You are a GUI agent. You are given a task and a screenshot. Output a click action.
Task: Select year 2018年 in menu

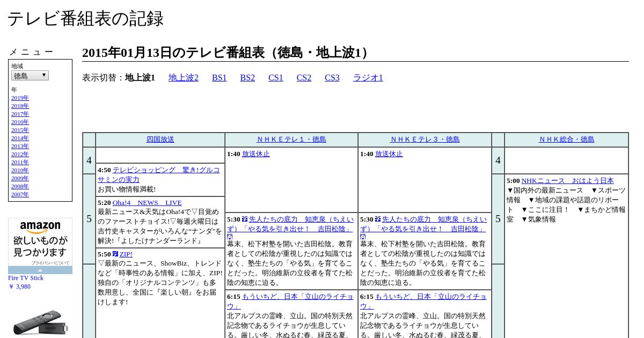(x=20, y=106)
